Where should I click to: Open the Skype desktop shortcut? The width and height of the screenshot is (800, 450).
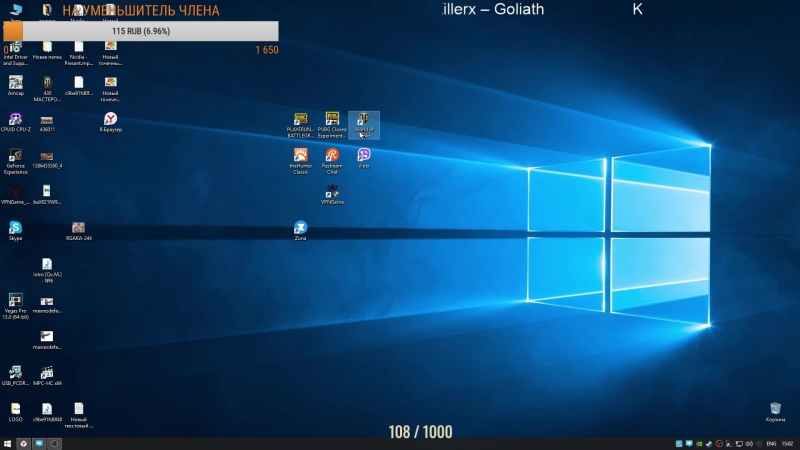15,228
